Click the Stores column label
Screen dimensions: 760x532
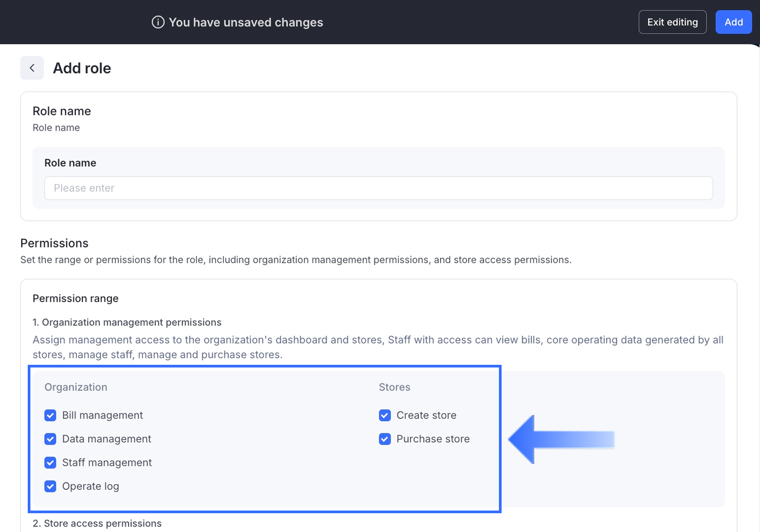(394, 387)
